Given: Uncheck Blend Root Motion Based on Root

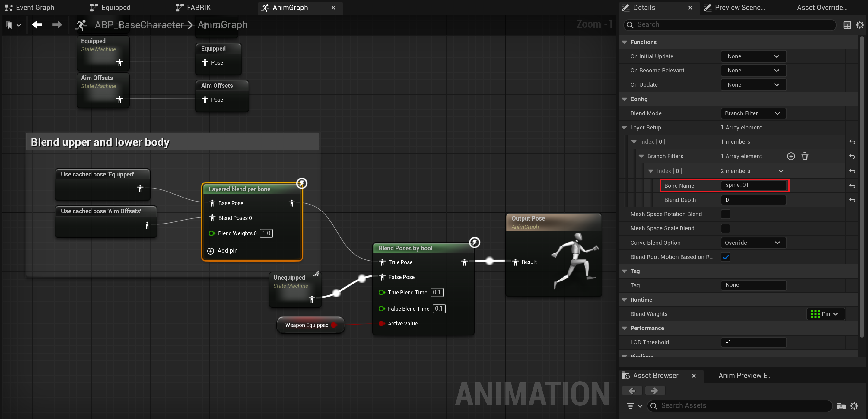Looking at the screenshot, I should (x=725, y=257).
